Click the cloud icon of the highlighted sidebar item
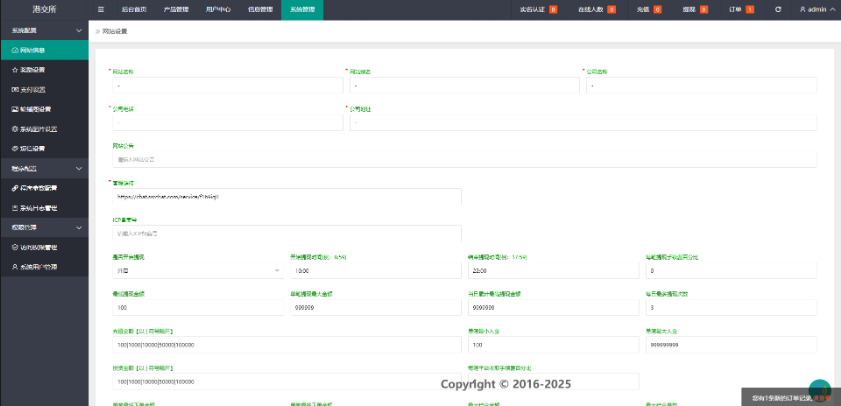 click(x=15, y=50)
